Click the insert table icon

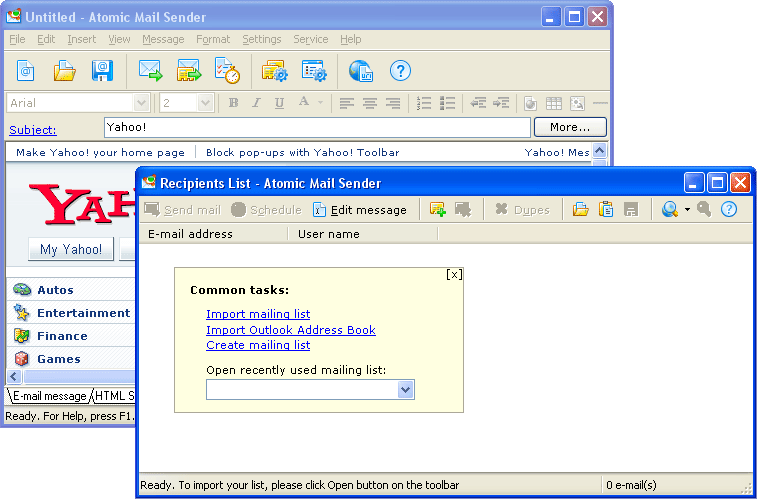(x=554, y=103)
